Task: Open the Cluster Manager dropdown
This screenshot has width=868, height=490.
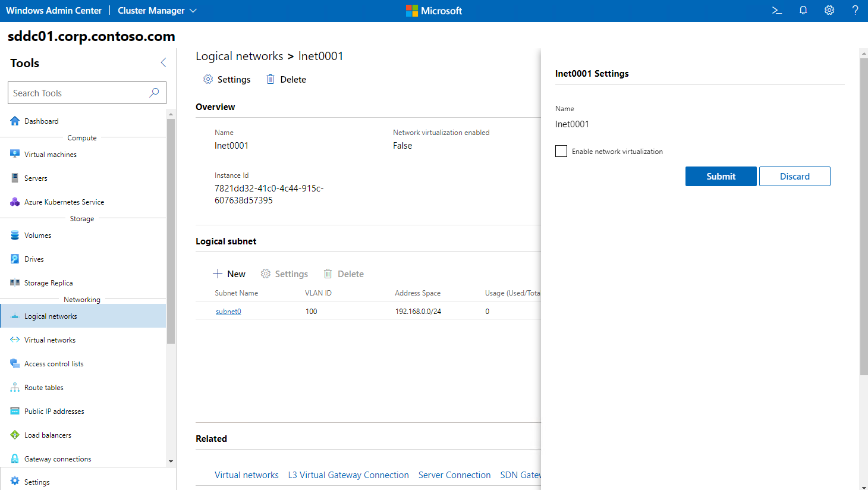Action: (157, 11)
